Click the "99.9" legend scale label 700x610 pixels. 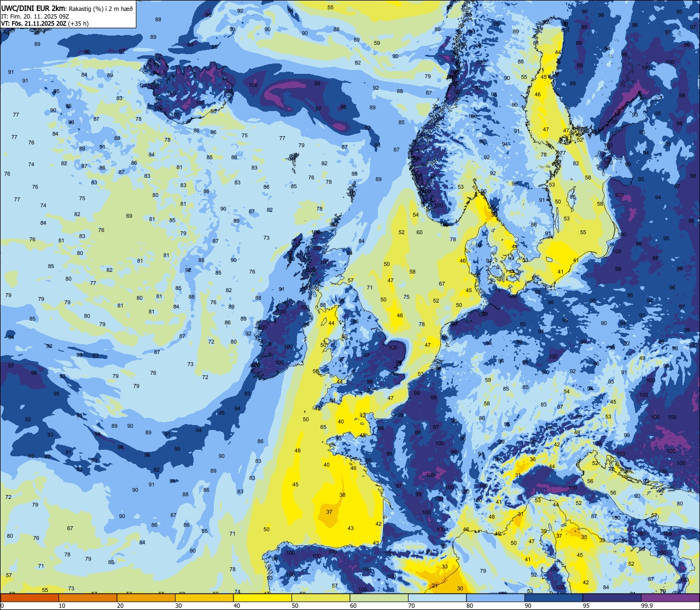(x=647, y=606)
